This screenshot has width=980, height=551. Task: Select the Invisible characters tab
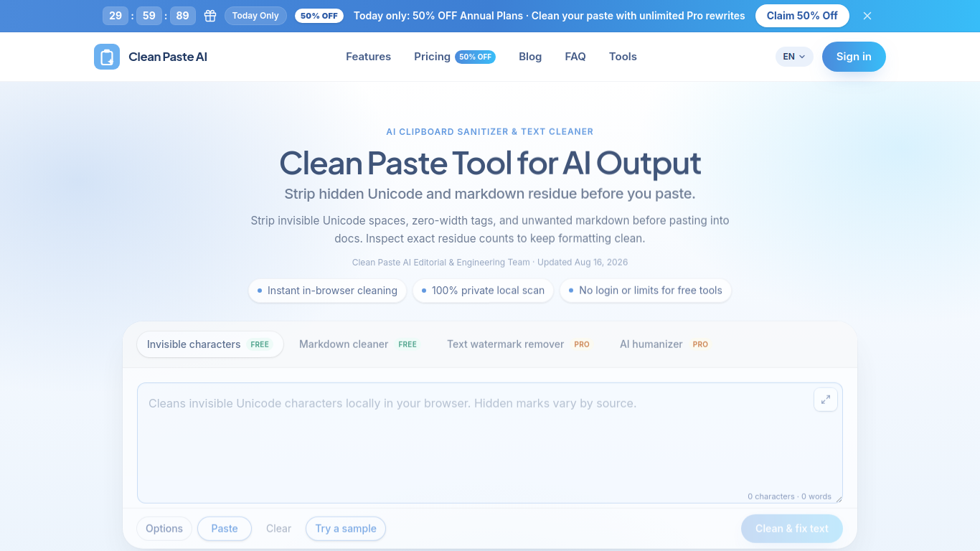coord(209,344)
